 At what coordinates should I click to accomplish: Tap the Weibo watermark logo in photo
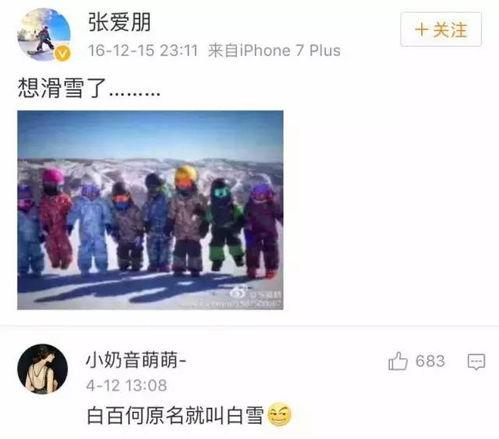(238, 292)
